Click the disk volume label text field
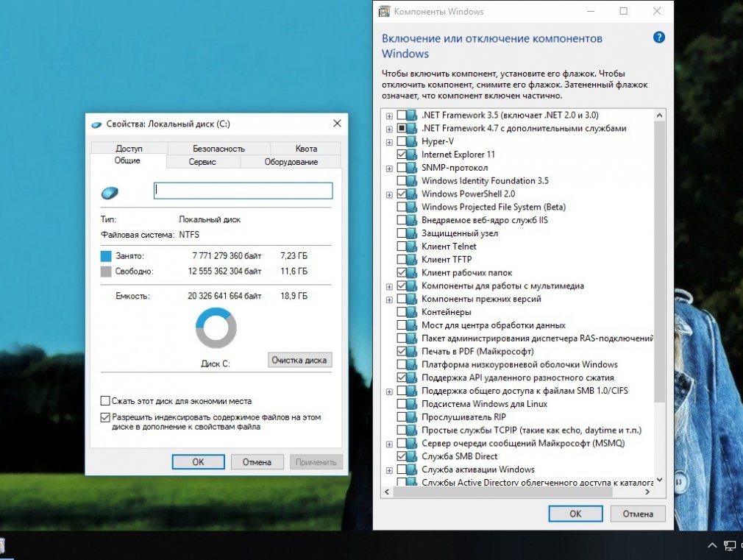This screenshot has width=743, height=560. tap(243, 191)
